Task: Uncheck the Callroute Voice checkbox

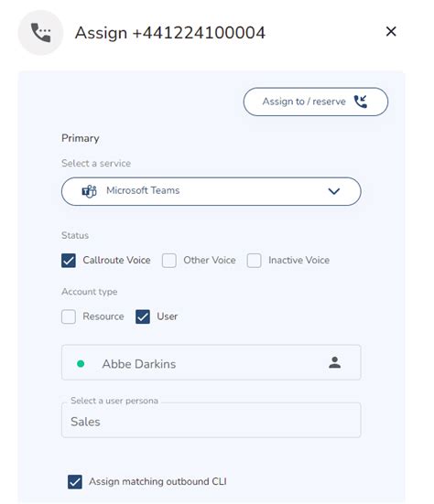Action: 69,261
